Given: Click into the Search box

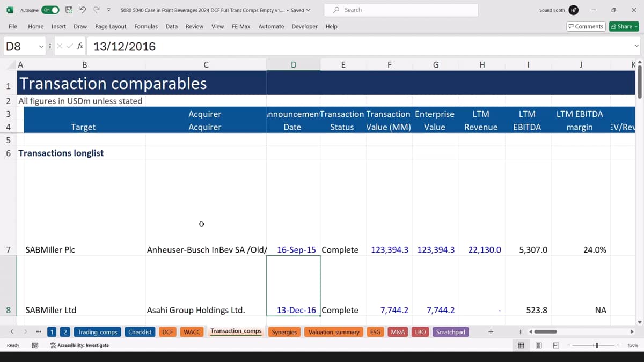Looking at the screenshot, I should [401, 10].
